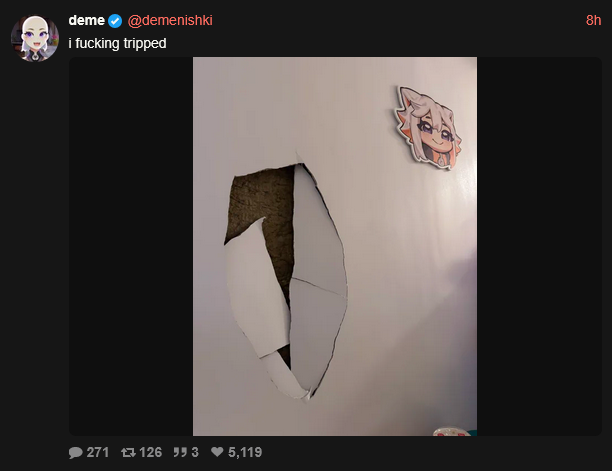Click the blue verified checkmark badge

pos(115,21)
